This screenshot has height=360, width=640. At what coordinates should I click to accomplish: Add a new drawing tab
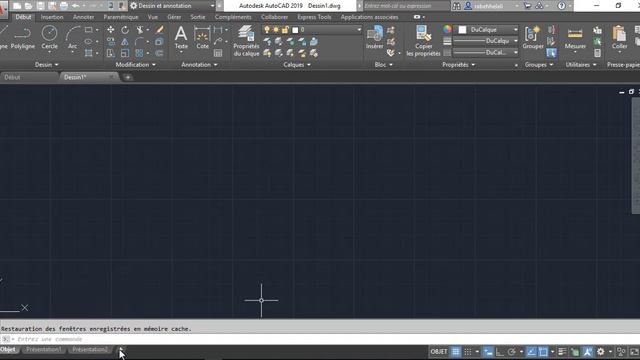[128, 77]
